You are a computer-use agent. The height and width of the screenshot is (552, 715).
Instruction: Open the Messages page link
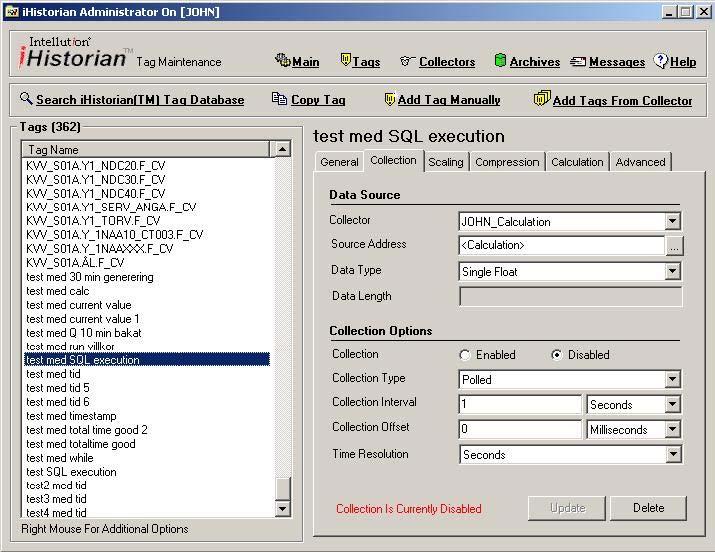pyautogui.click(x=617, y=62)
